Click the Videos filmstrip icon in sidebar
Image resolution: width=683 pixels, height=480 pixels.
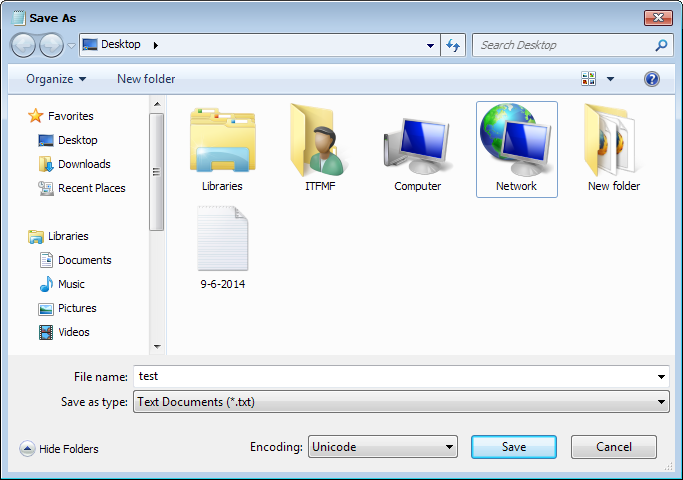46,332
